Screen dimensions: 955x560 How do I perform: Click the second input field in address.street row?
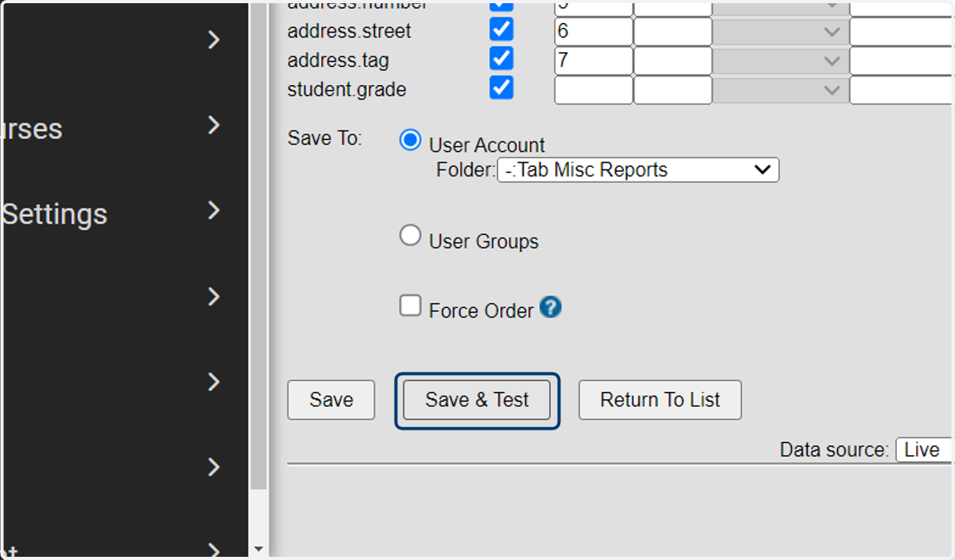tap(672, 32)
